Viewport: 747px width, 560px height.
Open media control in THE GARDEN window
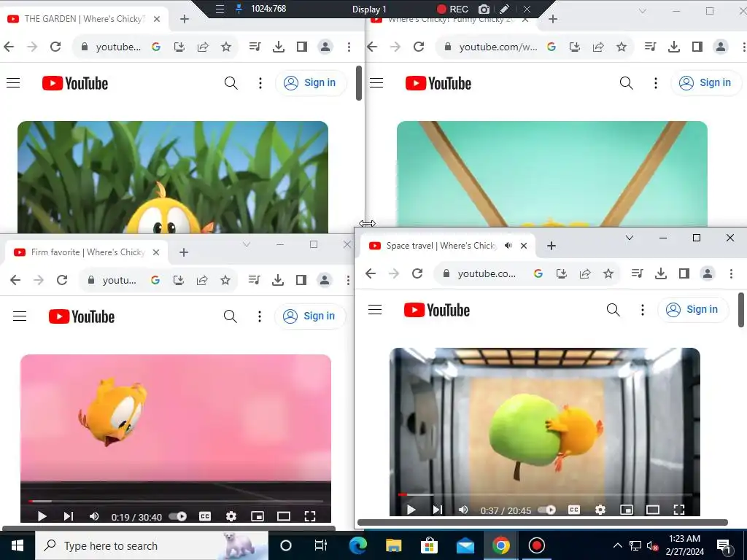pyautogui.click(x=255, y=47)
